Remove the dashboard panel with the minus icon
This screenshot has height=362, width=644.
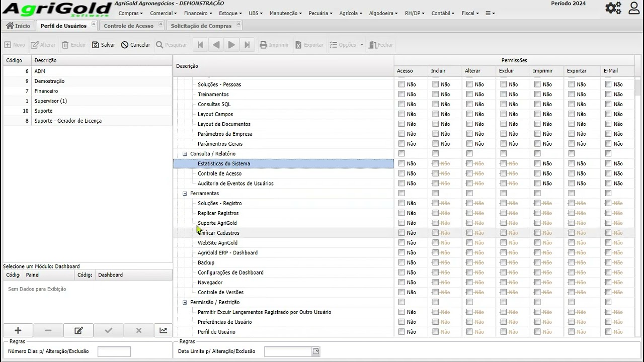pyautogui.click(x=48, y=330)
